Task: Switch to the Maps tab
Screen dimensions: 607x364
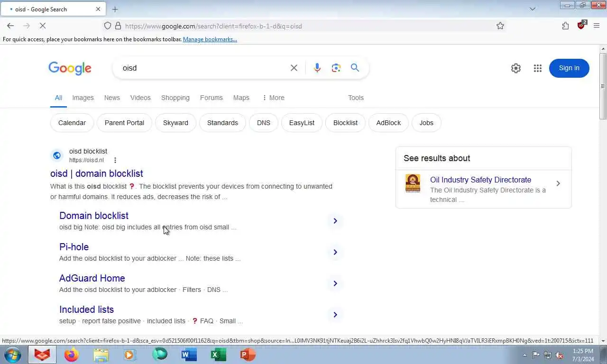Action: 241,98
